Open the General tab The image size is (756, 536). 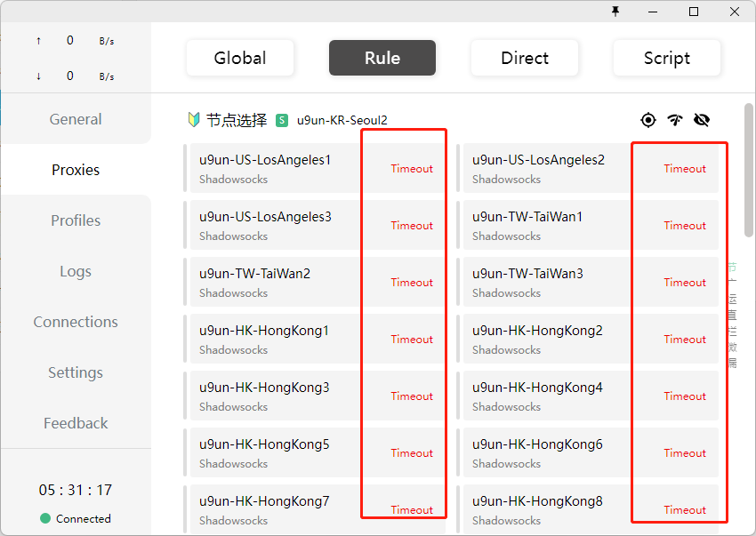click(76, 119)
